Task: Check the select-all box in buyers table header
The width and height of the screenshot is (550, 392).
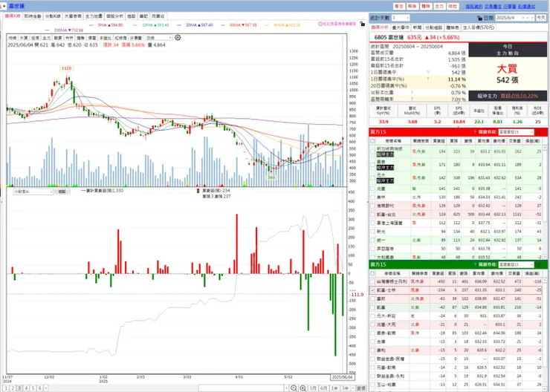Action: [x=372, y=141]
